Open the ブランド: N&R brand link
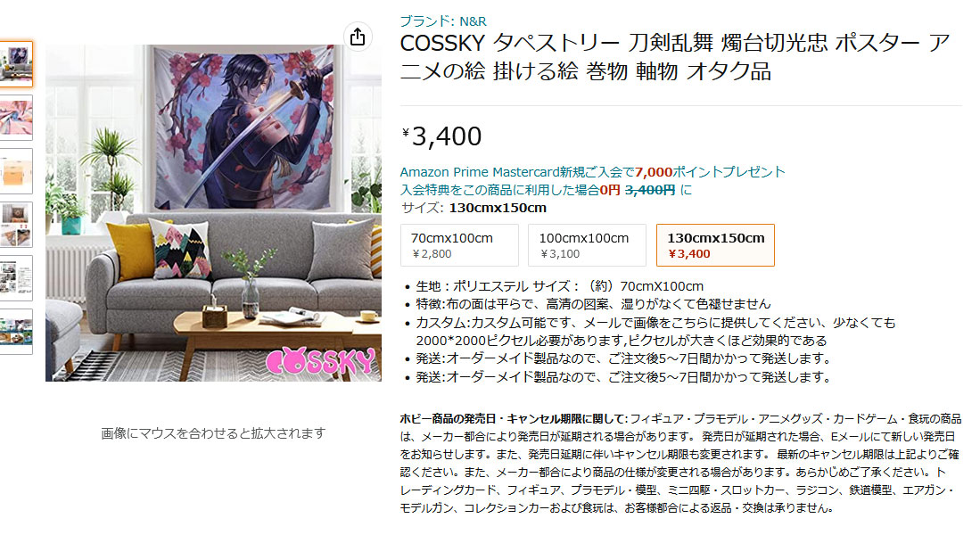Screen dimensions: 980x535 pos(443,21)
